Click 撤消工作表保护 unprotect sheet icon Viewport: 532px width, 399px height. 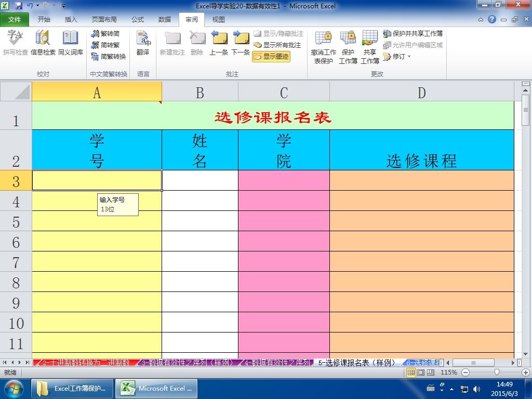[323, 47]
